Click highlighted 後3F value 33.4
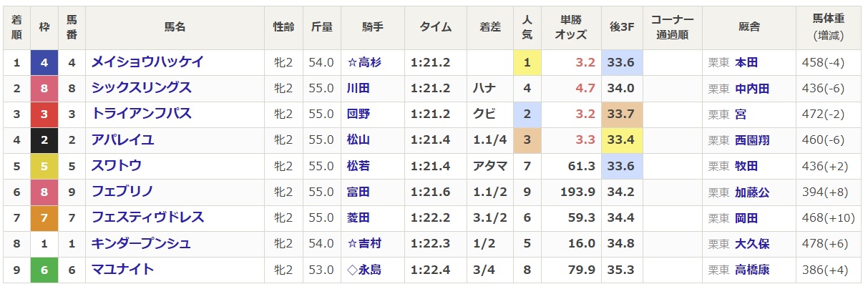Screen dimensions: 868x289 coord(621,140)
